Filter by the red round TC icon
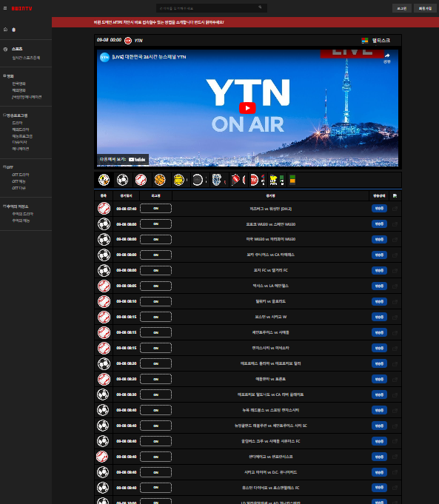The height and width of the screenshot is (504, 439). tap(254, 180)
